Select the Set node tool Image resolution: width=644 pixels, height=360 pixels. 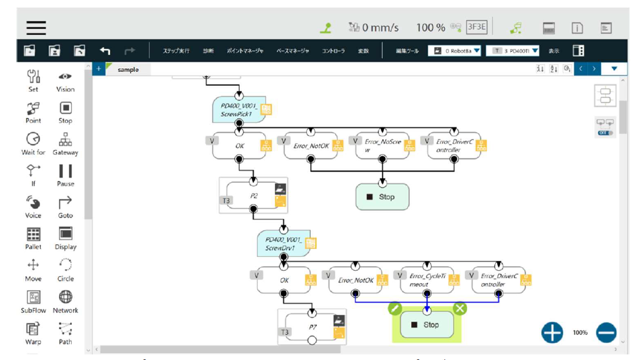pos(33,81)
